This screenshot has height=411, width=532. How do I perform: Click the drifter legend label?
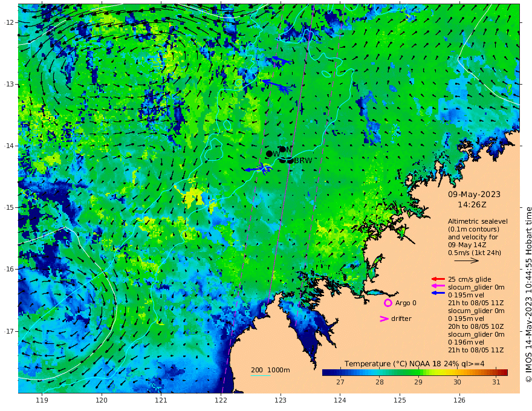pyautogui.click(x=401, y=319)
